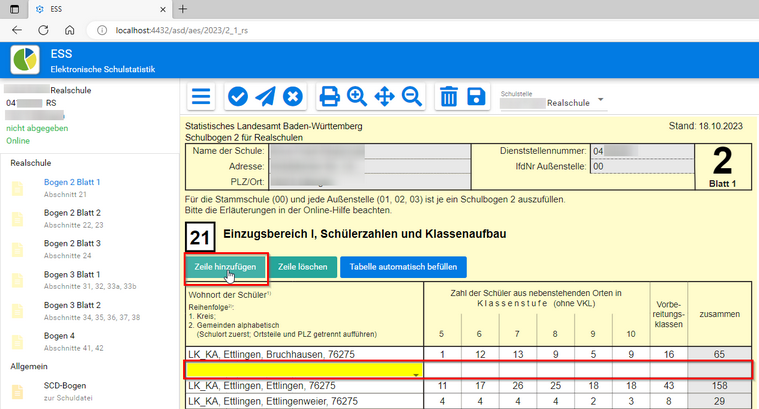The height and width of the screenshot is (409, 759).
Task: Open dropdown arrow in yellow Wohnort cell
Action: 415,371
